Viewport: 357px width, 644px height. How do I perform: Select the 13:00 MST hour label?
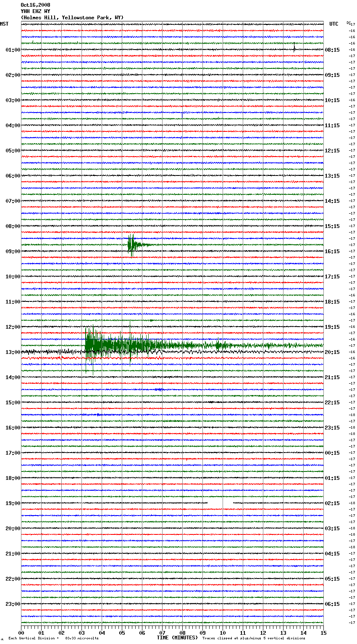[x=13, y=352]
